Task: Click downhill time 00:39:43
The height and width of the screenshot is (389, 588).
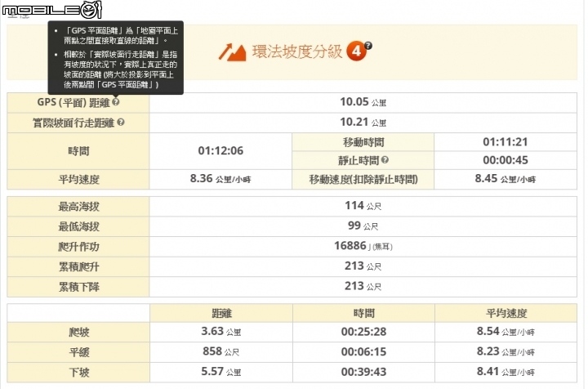Action: click(363, 373)
